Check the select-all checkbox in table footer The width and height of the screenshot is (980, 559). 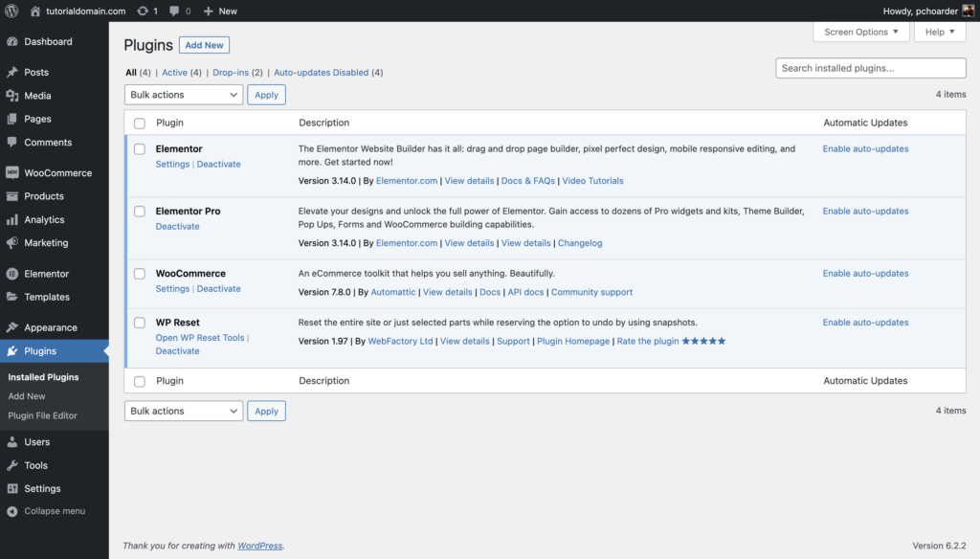tap(140, 381)
